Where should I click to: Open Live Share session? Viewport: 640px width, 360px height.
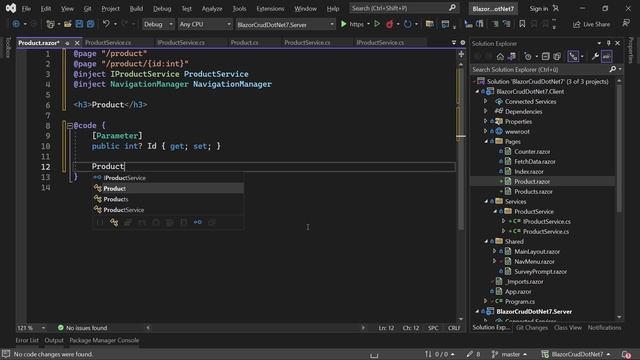[591, 24]
